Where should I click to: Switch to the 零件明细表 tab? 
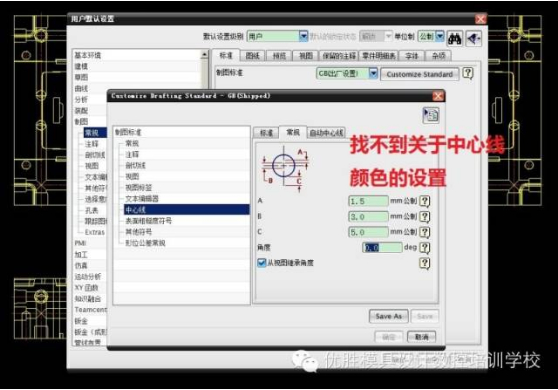[x=379, y=56]
